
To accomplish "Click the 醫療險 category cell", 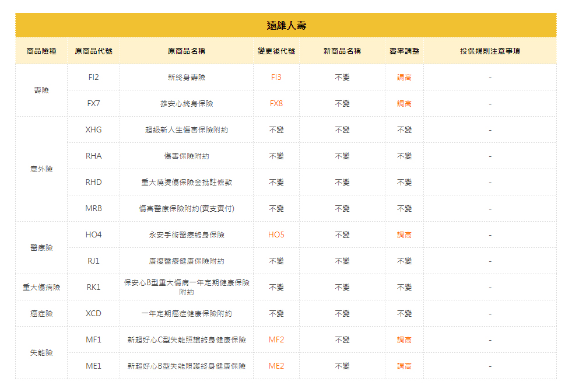I will [41, 248].
